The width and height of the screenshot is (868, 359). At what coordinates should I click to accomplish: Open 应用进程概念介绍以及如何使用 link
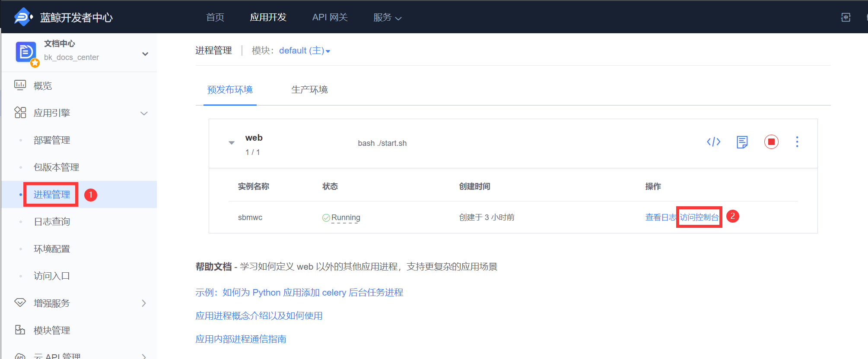[259, 316]
